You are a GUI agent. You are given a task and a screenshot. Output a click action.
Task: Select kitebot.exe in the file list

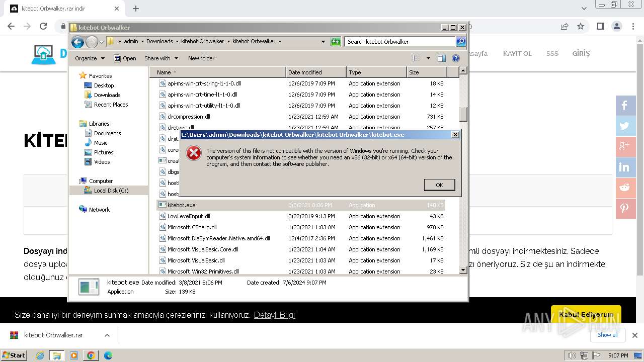(x=301, y=205)
